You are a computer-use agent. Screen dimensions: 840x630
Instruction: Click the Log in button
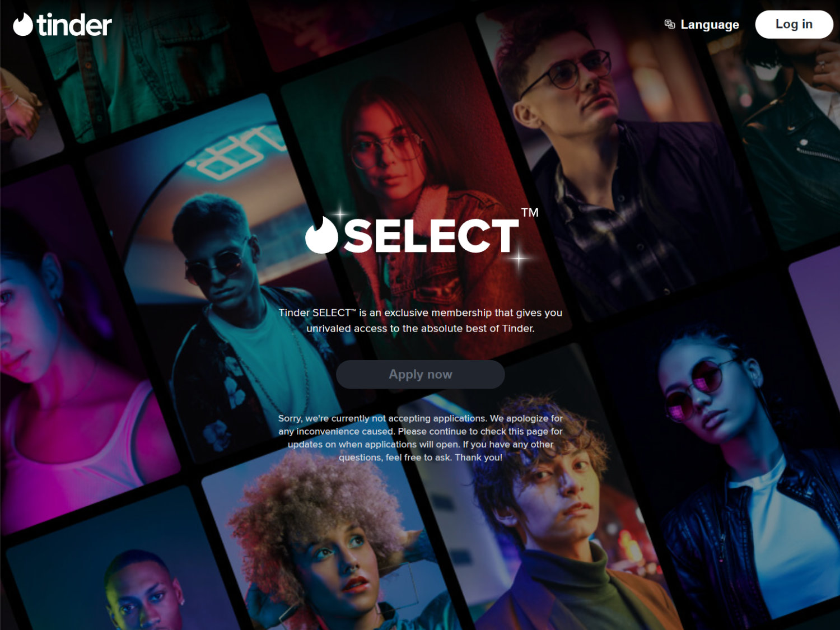[794, 24]
